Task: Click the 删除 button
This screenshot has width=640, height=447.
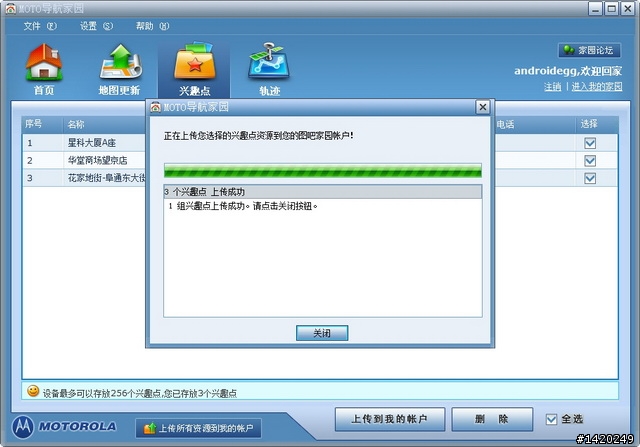Action: click(x=492, y=419)
